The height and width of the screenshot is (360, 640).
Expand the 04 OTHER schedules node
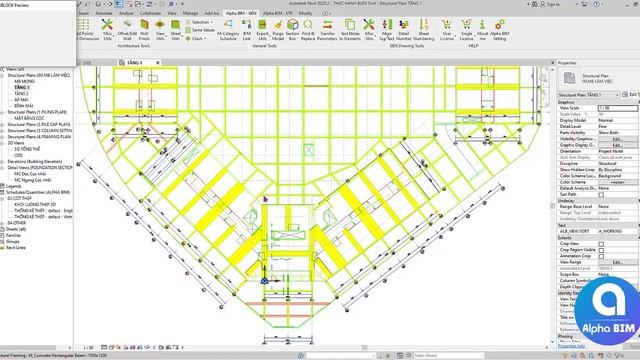tap(2, 223)
